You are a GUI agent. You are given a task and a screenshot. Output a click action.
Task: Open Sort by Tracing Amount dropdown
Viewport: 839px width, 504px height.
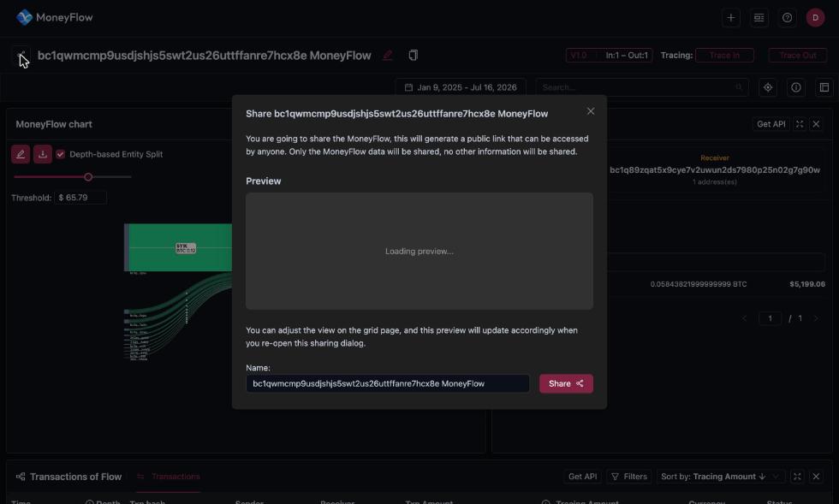721,476
